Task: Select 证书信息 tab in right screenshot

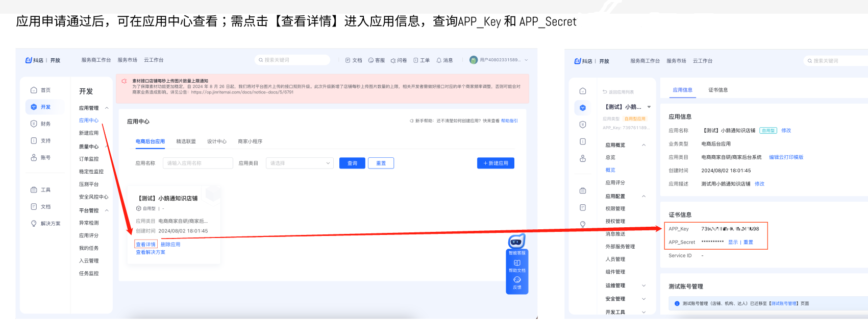Action: [718, 90]
